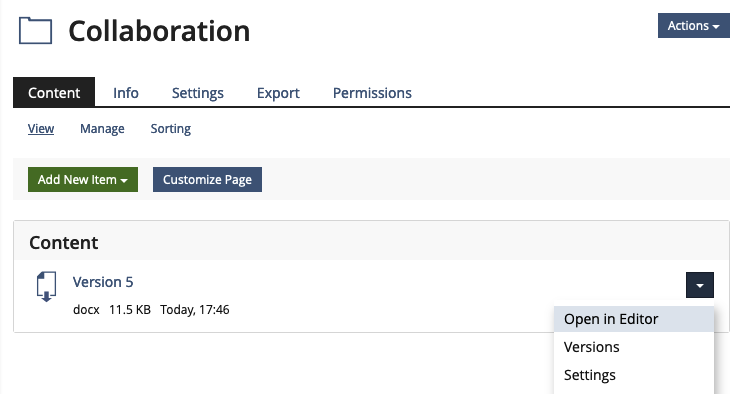741x394 pixels.
Task: Go to the Export tab
Action: point(278,93)
